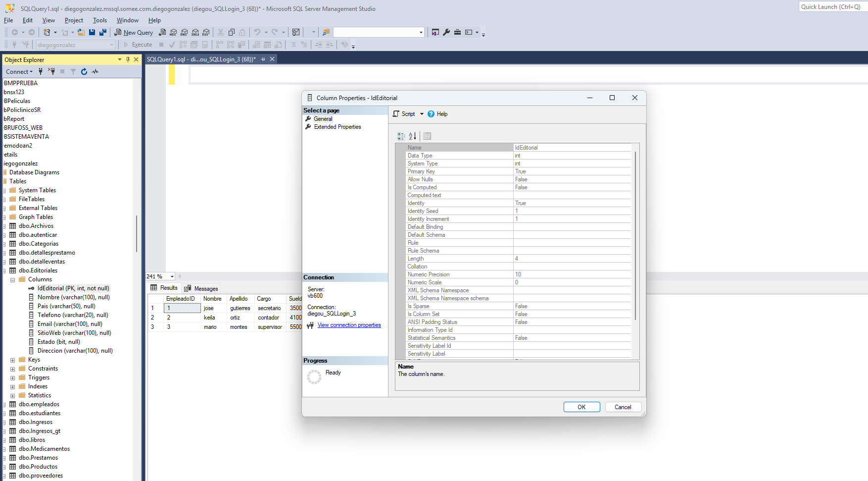
Task: Click the Property Pages icon in Column Properties
Action: [427, 136]
